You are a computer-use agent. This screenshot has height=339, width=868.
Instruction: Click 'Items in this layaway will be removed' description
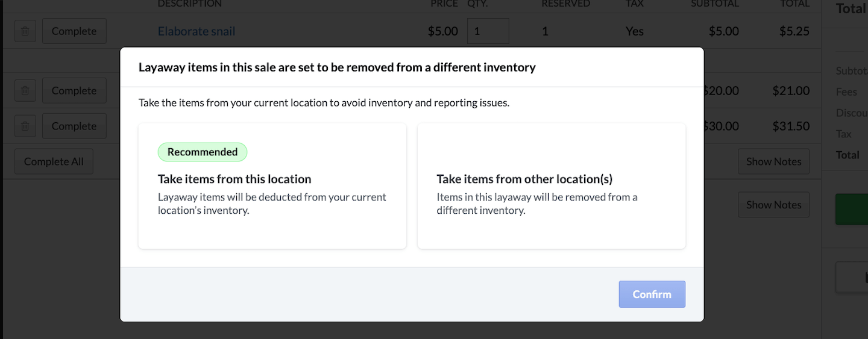[537, 204]
